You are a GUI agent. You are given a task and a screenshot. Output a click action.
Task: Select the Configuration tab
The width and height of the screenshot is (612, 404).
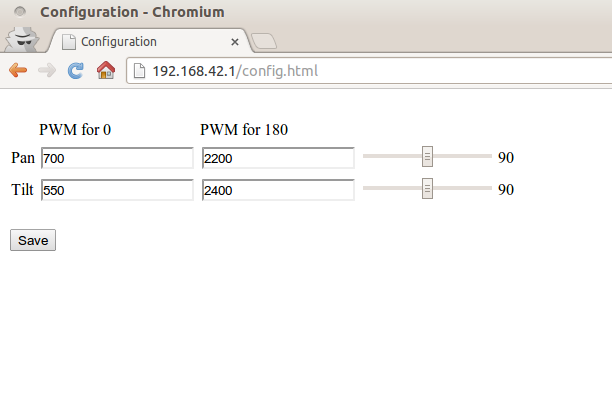(140, 42)
